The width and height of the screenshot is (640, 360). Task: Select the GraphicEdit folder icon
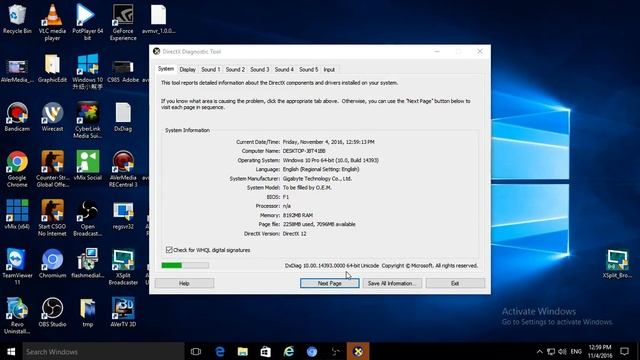click(52, 68)
